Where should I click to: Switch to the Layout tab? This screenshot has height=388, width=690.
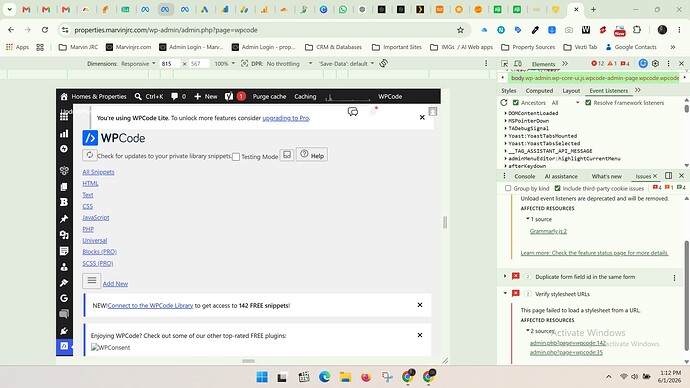[x=571, y=91]
